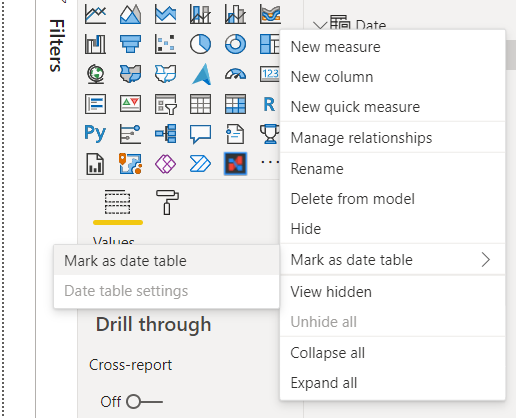Click Mark as date table in submenu
Image resolution: width=516 pixels, height=418 pixels.
pos(167,261)
